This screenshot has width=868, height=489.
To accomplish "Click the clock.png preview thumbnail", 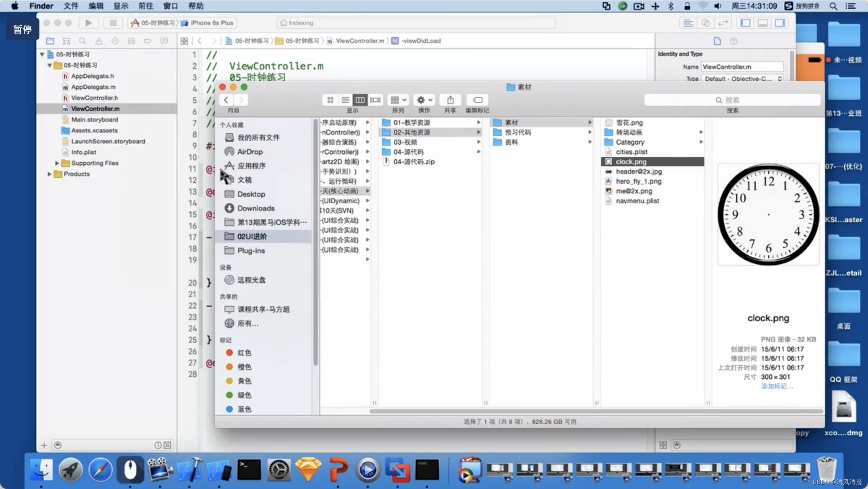I will tap(769, 214).
